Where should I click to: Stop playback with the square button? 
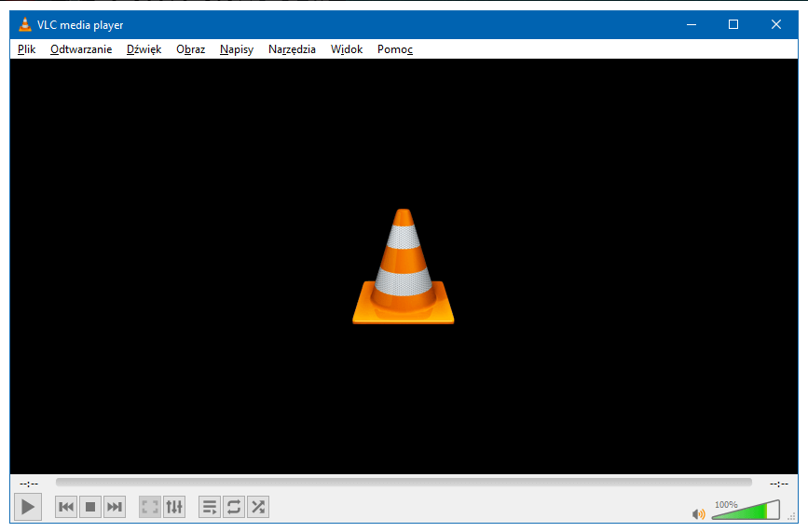[x=90, y=507]
